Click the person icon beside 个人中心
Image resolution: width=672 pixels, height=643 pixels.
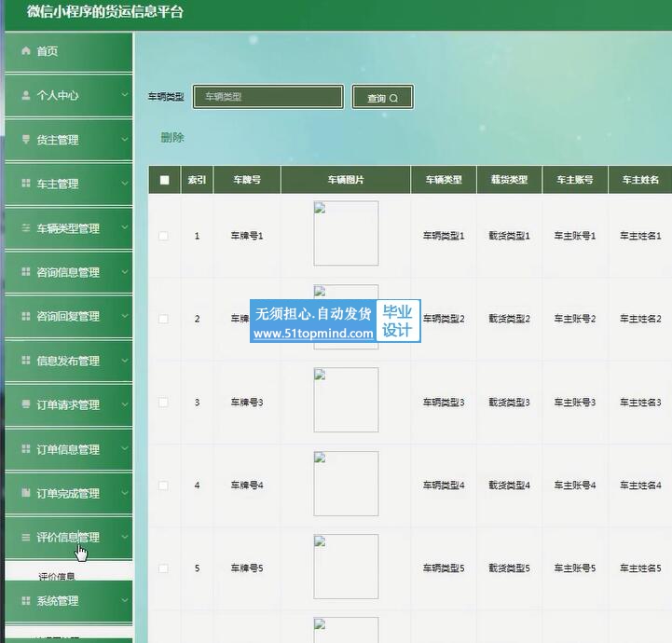pos(26,95)
